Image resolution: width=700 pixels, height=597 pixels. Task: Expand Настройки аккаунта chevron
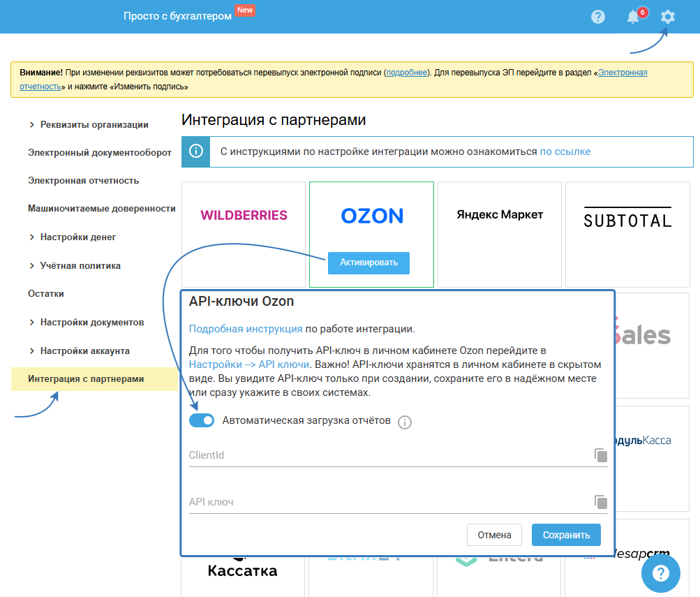31,351
